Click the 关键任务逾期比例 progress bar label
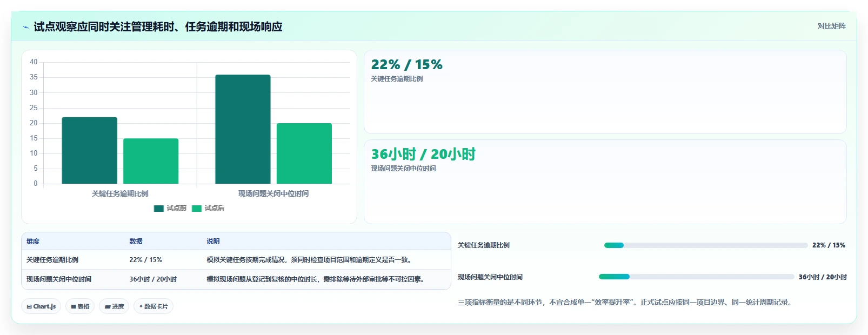This screenshot has width=868, height=335. (x=484, y=245)
